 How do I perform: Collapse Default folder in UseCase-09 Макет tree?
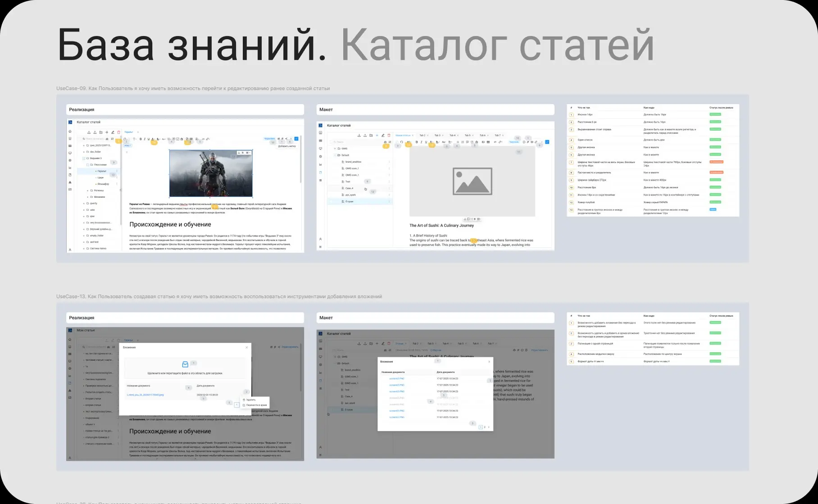(x=335, y=155)
